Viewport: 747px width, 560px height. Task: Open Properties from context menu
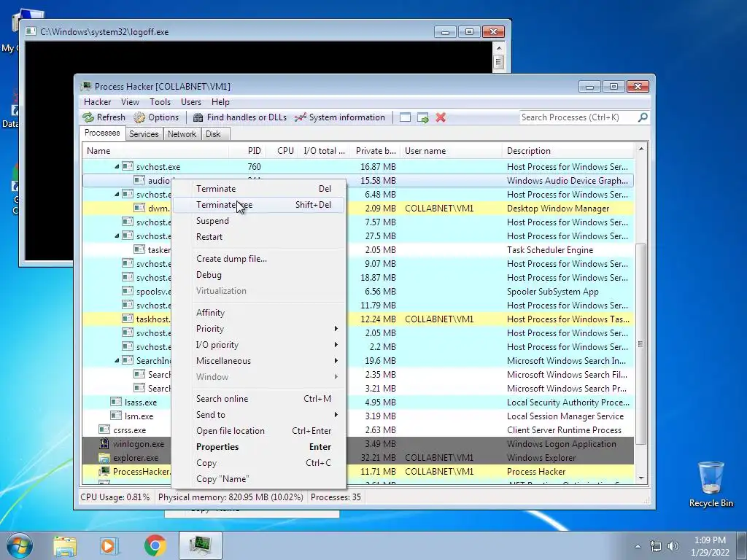[x=258, y=447]
